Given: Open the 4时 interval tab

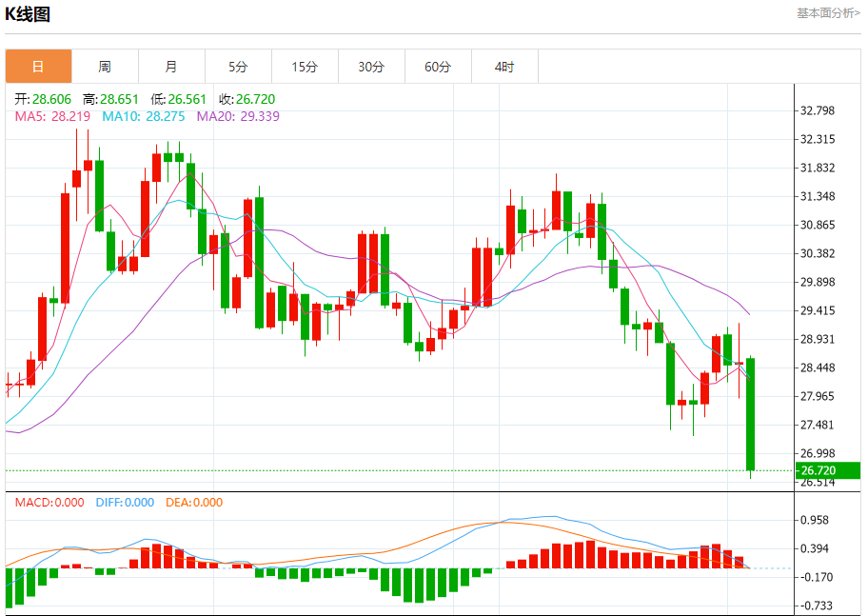Looking at the screenshot, I should pyautogui.click(x=504, y=67).
